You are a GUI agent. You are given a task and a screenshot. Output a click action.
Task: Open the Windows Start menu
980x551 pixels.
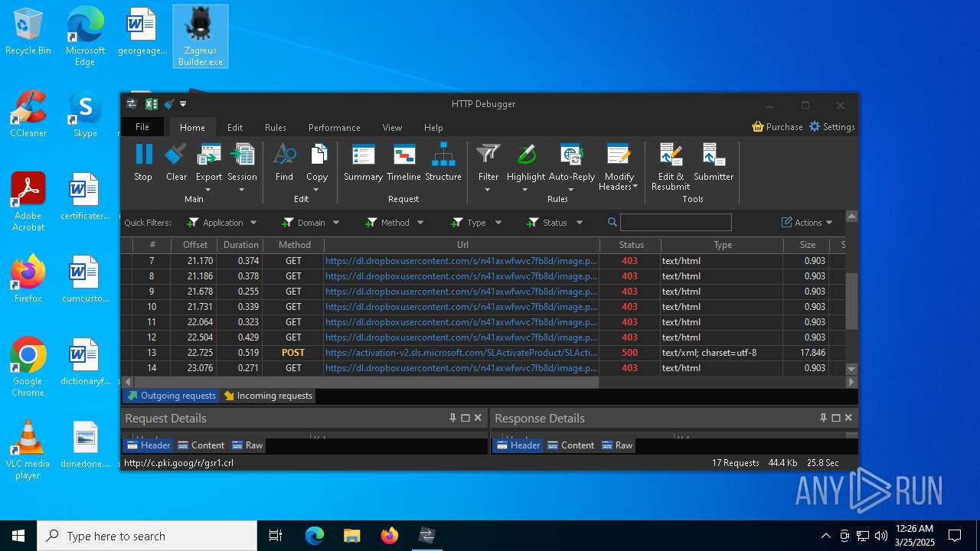pyautogui.click(x=18, y=536)
